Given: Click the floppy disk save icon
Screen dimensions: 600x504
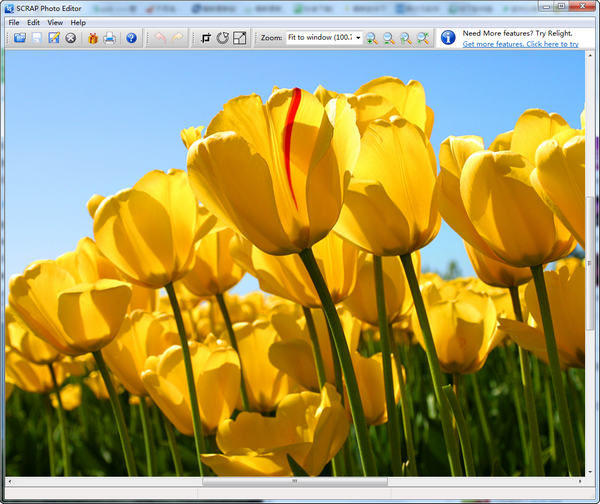Looking at the screenshot, I should tap(37, 38).
